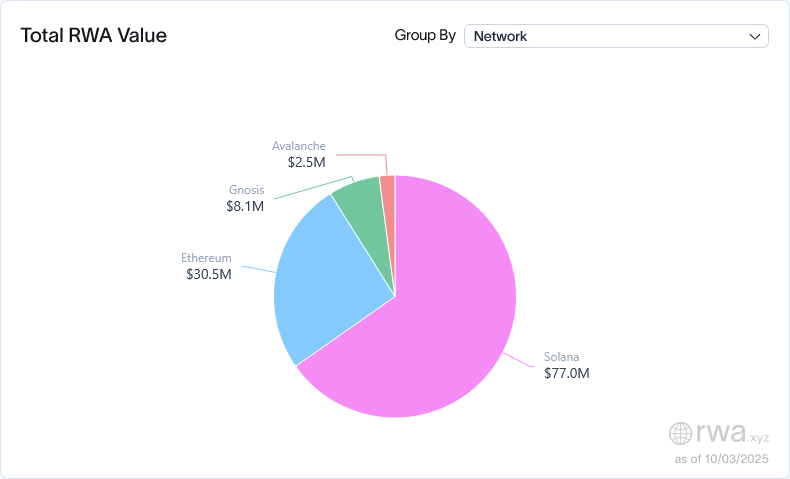The width and height of the screenshot is (790, 479).
Task: Click the rwa.xyz globe logo icon
Action: [x=680, y=433]
